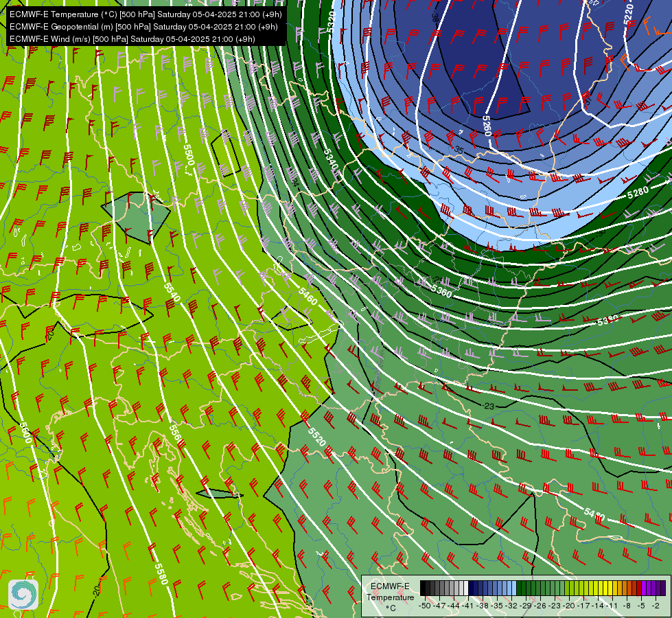
Task: Click the 5360 geopotential contour label
Action: [x=441, y=291]
